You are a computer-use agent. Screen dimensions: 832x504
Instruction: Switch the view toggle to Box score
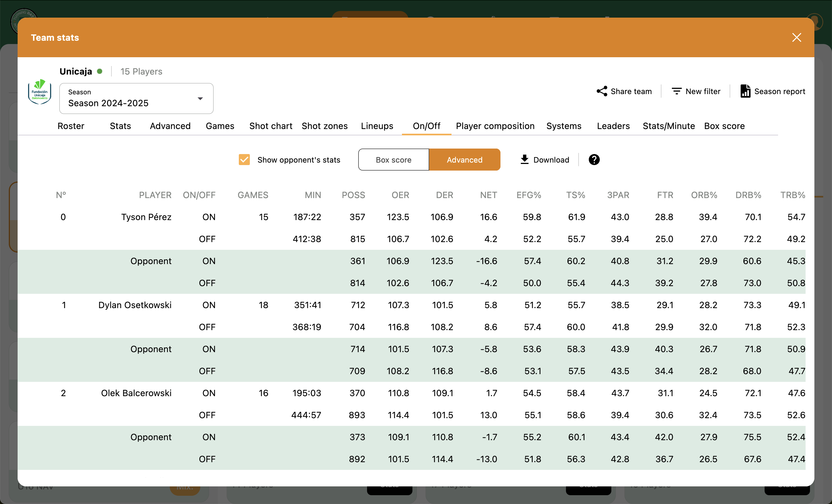(x=393, y=159)
